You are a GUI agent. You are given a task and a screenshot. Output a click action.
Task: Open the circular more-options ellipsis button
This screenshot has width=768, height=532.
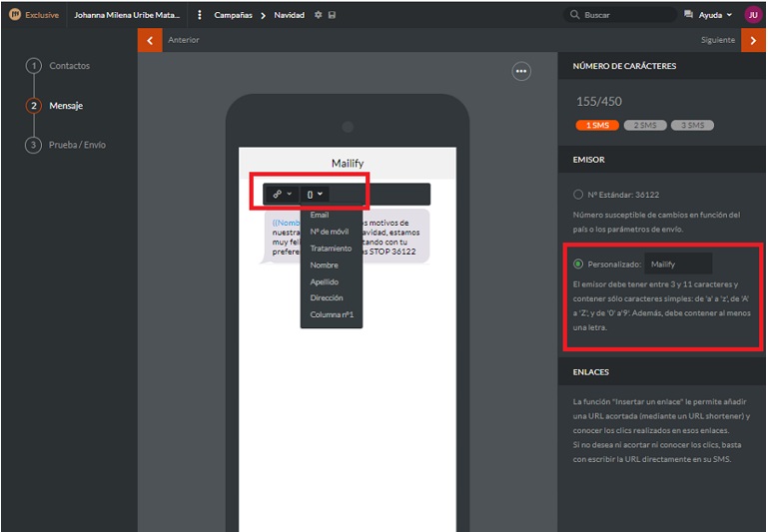tap(520, 72)
